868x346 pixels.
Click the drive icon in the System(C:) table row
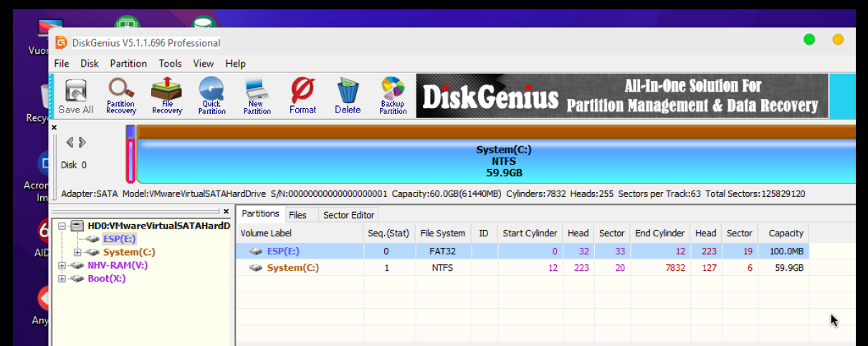click(256, 268)
